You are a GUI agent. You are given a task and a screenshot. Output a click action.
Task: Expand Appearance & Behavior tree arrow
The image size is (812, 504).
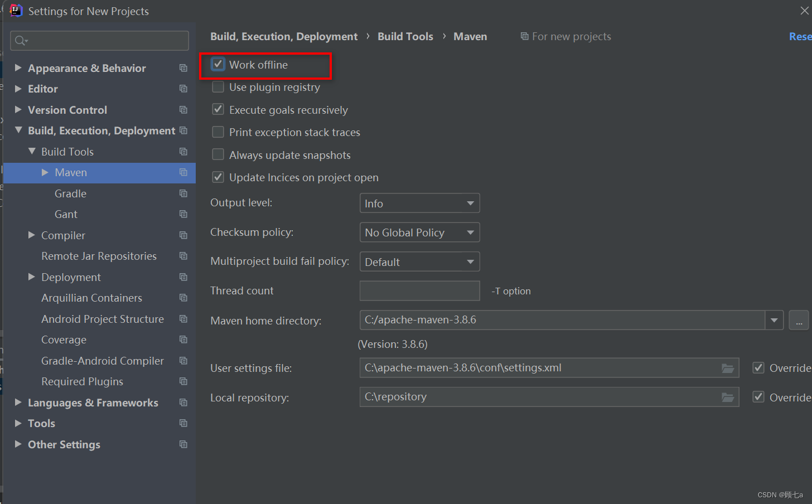tap(18, 67)
